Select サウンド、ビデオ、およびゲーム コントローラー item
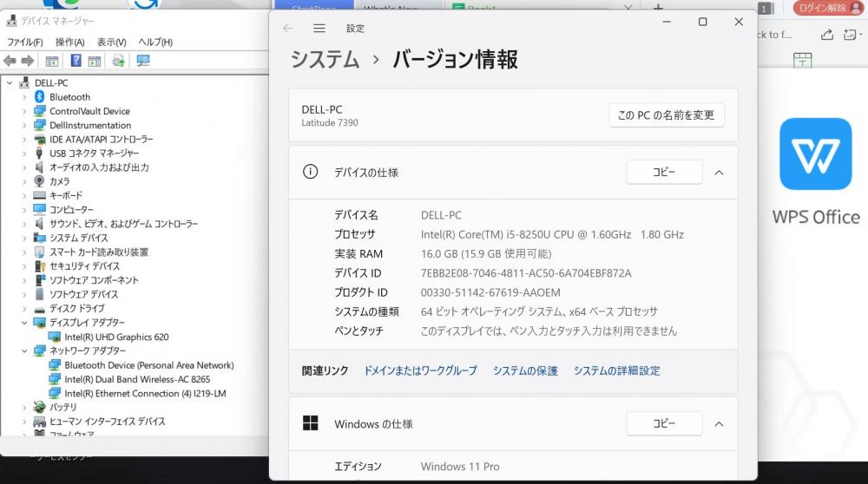This screenshot has width=868, height=484. 123,224
